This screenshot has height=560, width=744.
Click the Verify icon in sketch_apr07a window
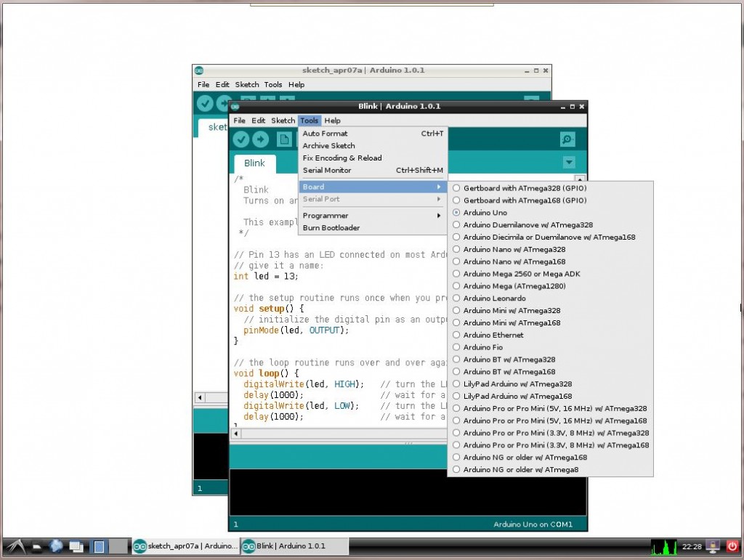tap(205, 104)
